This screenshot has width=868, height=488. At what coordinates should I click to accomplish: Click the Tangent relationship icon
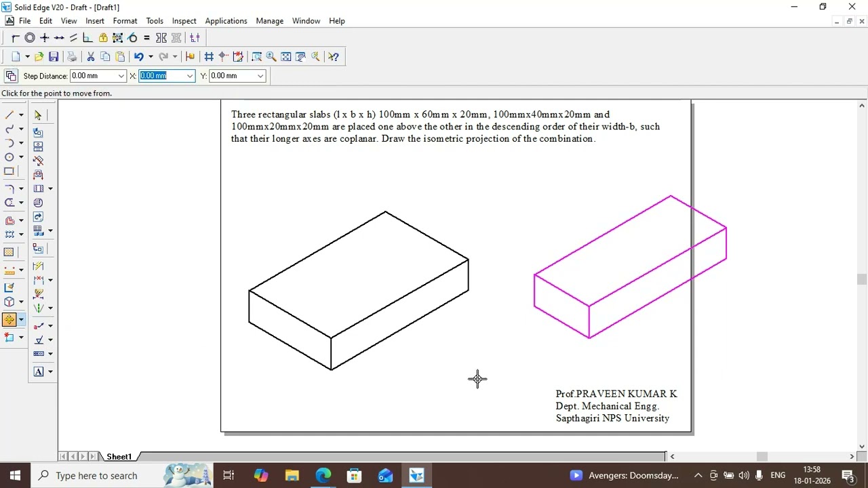point(132,38)
